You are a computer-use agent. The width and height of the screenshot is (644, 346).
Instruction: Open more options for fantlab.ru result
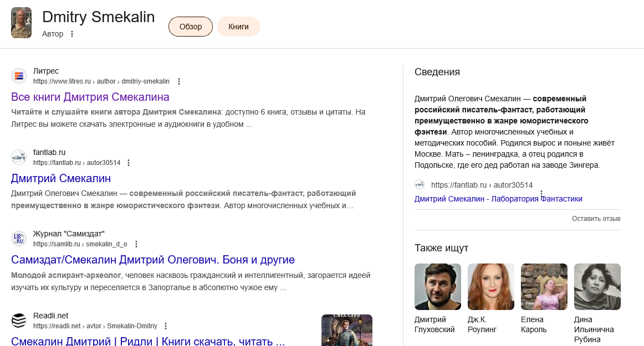pyautogui.click(x=129, y=163)
